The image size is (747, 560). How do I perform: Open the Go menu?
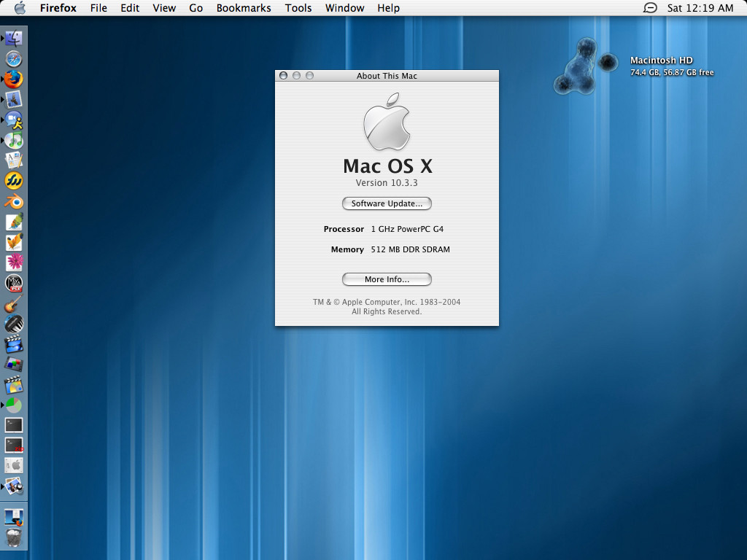(x=196, y=8)
